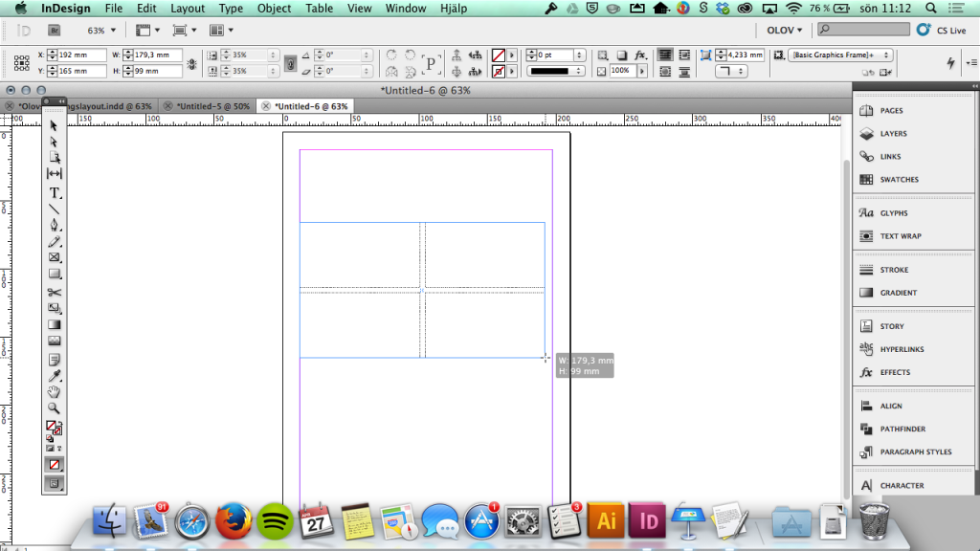This screenshot has height=551, width=980.
Task: Select the Rectangle tool
Action: [55, 274]
